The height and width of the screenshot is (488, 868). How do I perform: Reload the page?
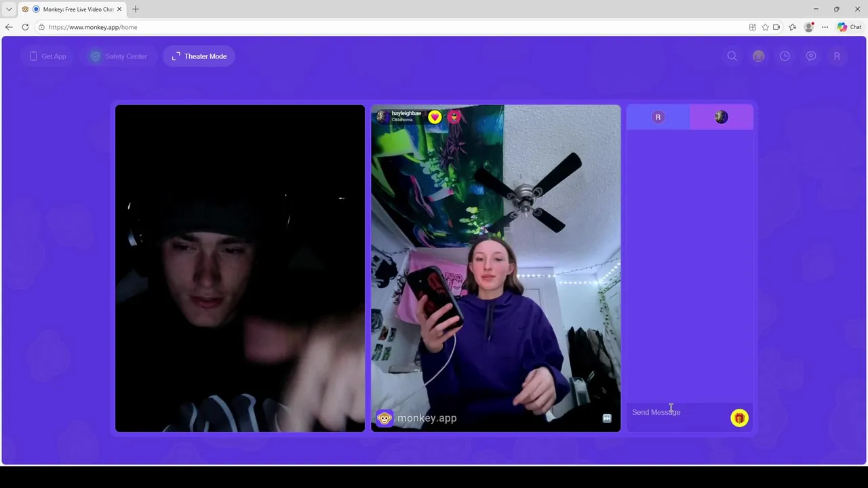point(25,27)
